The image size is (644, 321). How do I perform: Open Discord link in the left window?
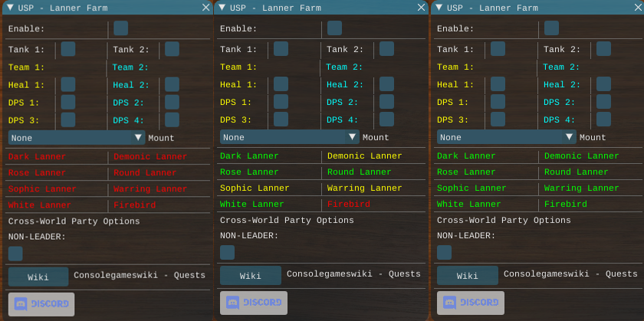click(x=41, y=303)
